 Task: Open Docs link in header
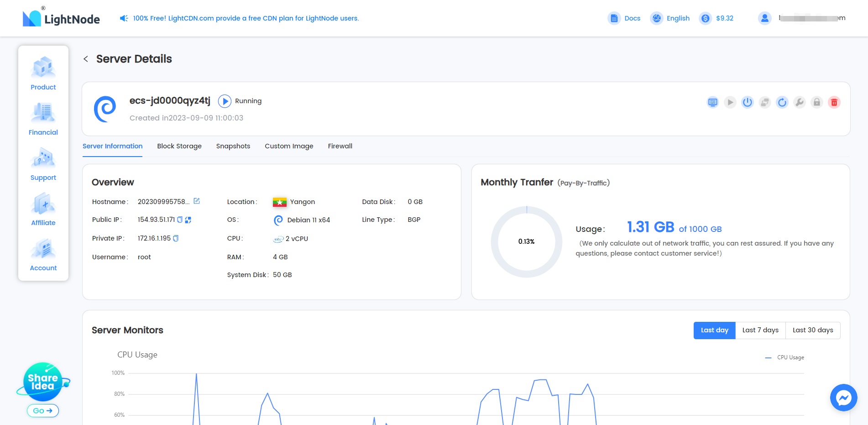[624, 18]
